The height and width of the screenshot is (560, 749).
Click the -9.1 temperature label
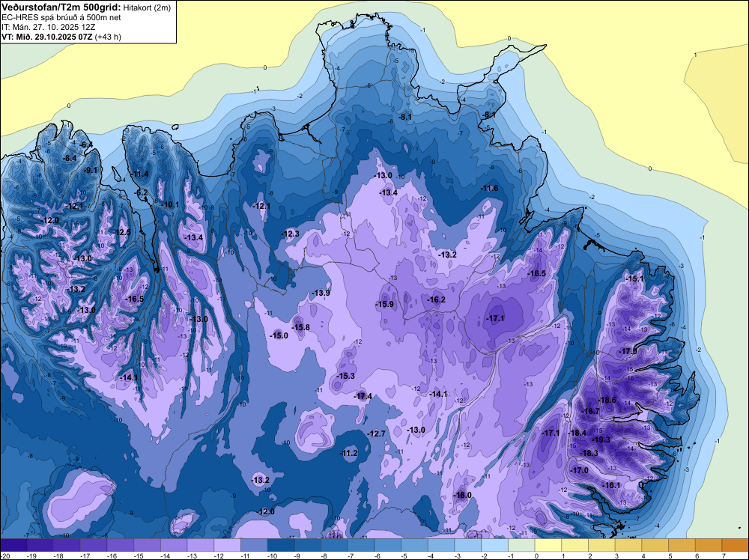click(x=91, y=170)
